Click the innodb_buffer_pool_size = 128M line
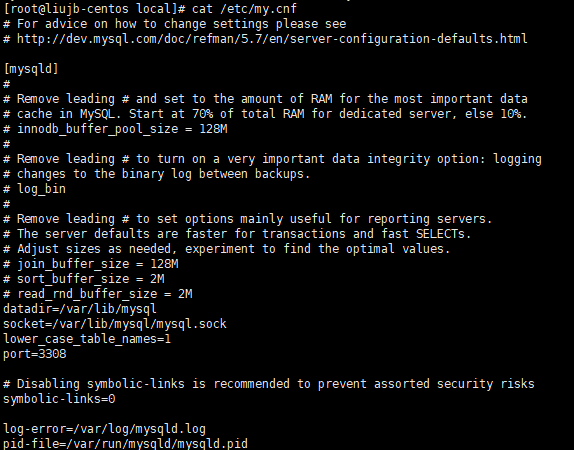Viewport: 574px width, 450px height. coord(115,129)
